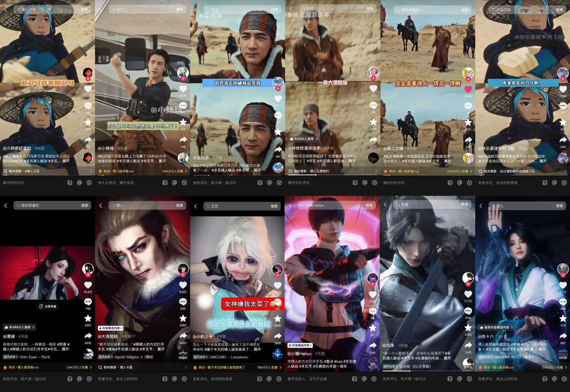Tap @ mention icon under @小翰Hanyu video

[x=364, y=379]
